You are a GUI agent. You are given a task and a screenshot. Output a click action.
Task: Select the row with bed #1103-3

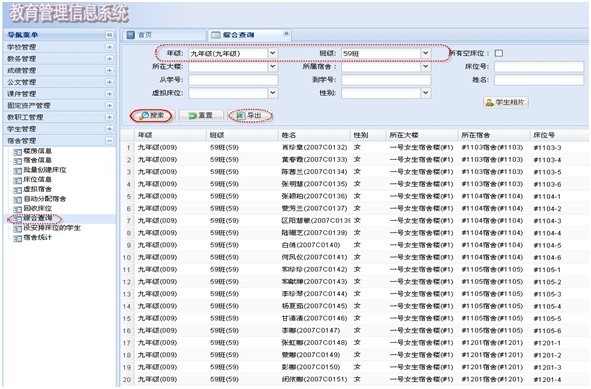[355, 147]
